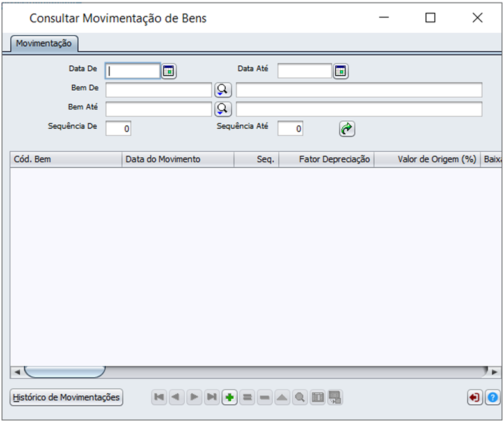Click the magnifier search icon in bottom toolbar
Image resolution: width=504 pixels, height=422 pixels.
pyautogui.click(x=300, y=397)
